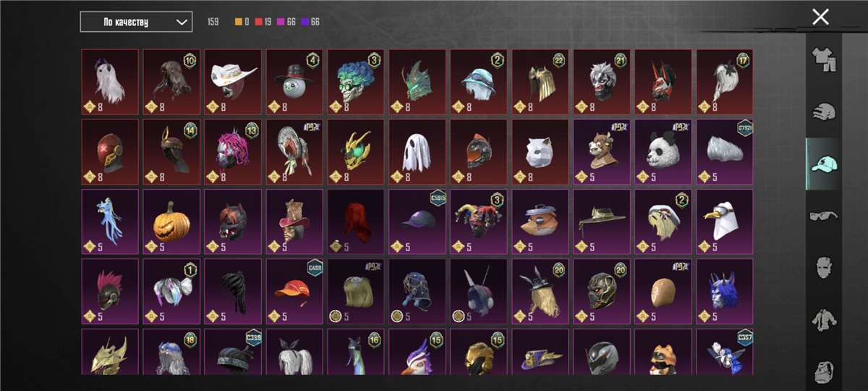The height and width of the screenshot is (391, 868).
Task: Select the cap headwear category icon
Action: [x=823, y=164]
